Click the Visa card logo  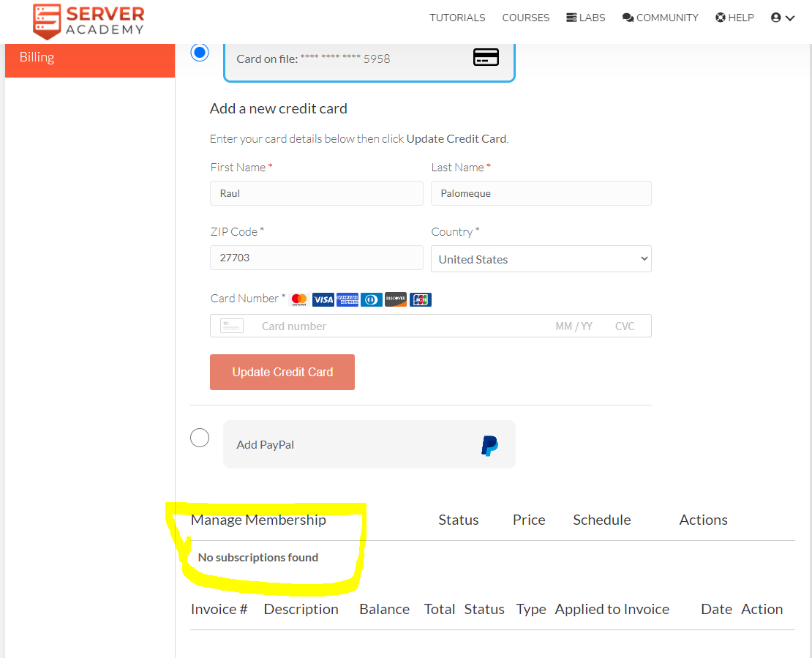[x=323, y=299]
